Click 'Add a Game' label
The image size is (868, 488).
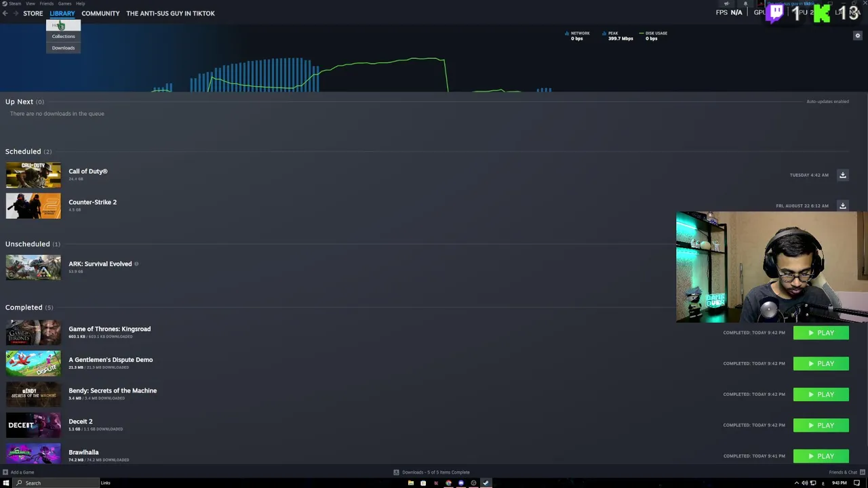[22, 472]
